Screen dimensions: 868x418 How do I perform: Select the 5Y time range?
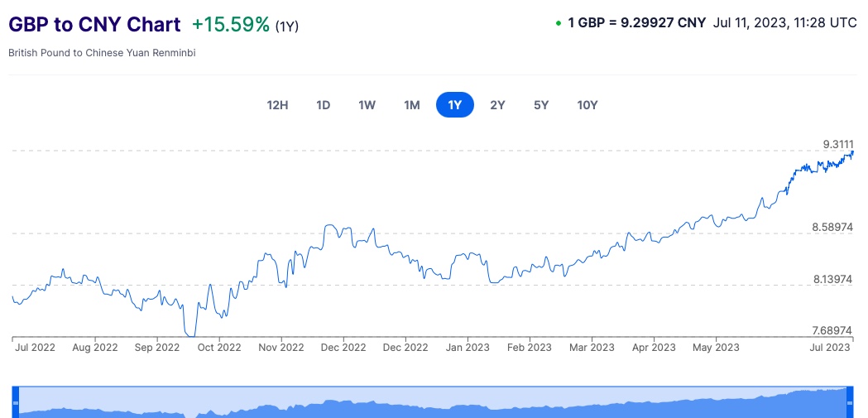tap(541, 105)
